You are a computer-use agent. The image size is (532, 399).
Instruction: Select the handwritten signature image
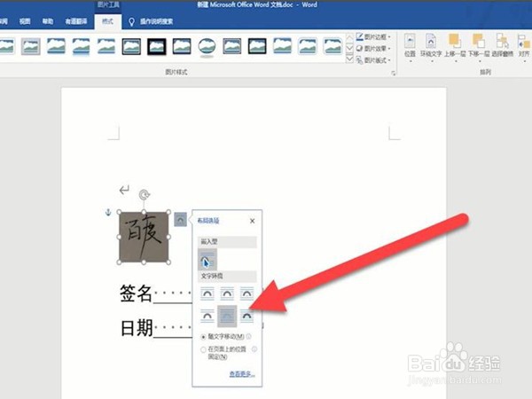[x=144, y=237]
